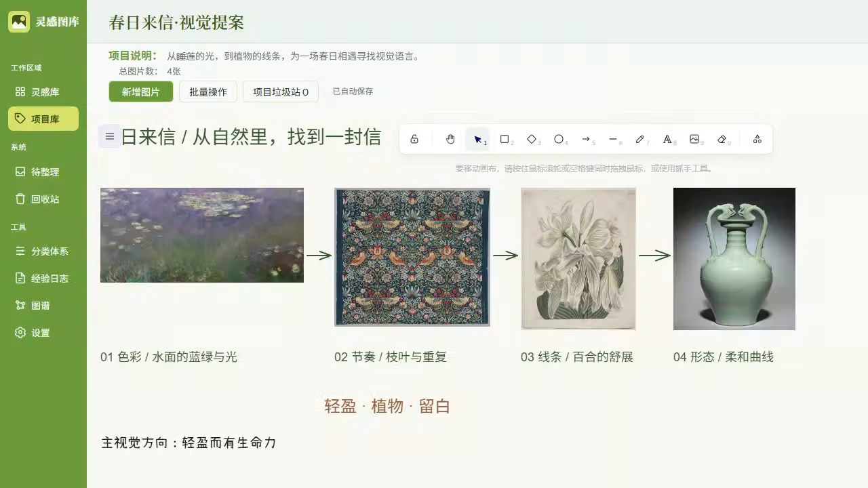This screenshot has width=868, height=488.
Task: Select the 轻盈 · 植物 · 留白 text
Action: pyautogui.click(x=387, y=406)
